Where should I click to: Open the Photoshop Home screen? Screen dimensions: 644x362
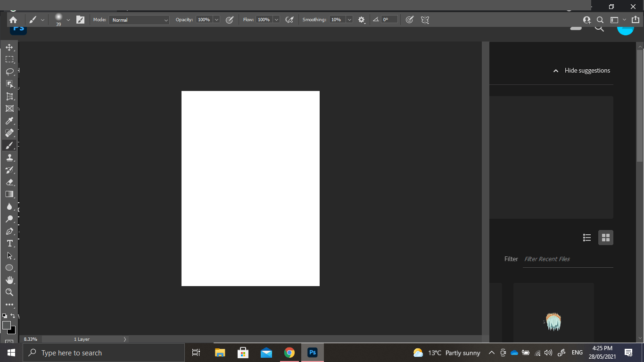click(x=13, y=19)
